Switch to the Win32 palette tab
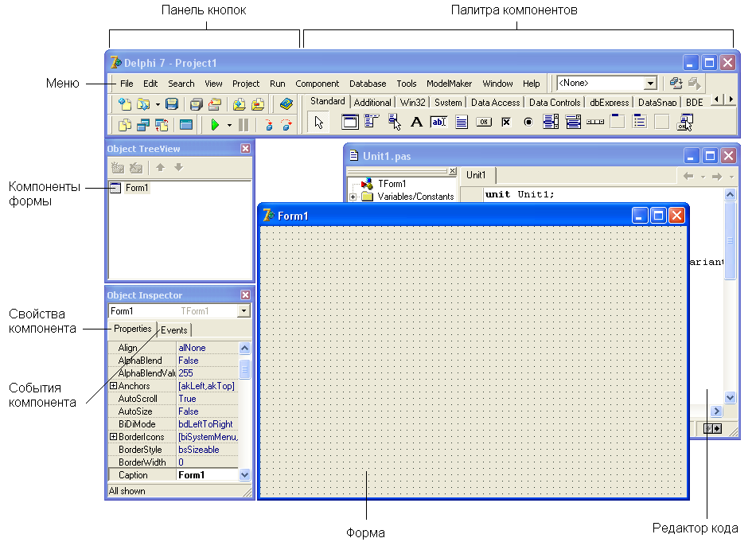756x542 pixels. pos(413,102)
